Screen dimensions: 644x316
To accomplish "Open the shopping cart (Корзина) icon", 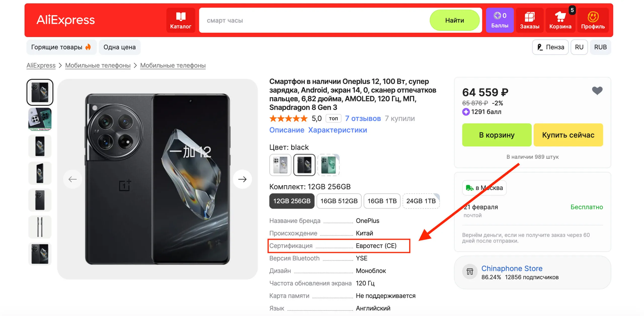I will point(560,17).
